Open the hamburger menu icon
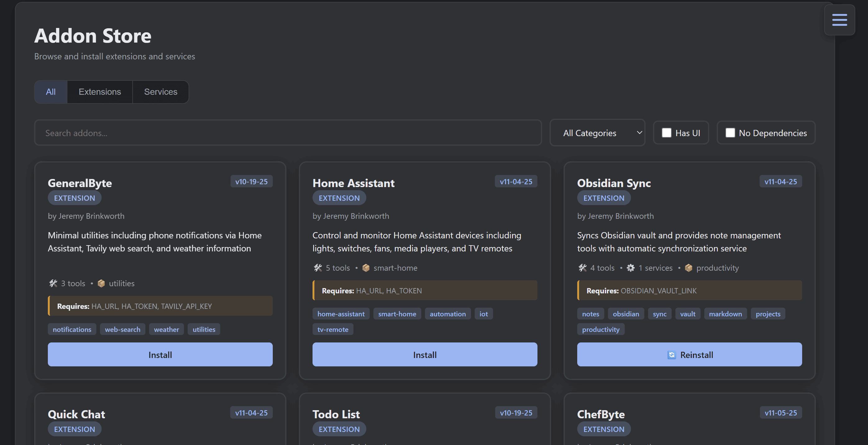Screen dimensions: 868x445 click(839, 20)
